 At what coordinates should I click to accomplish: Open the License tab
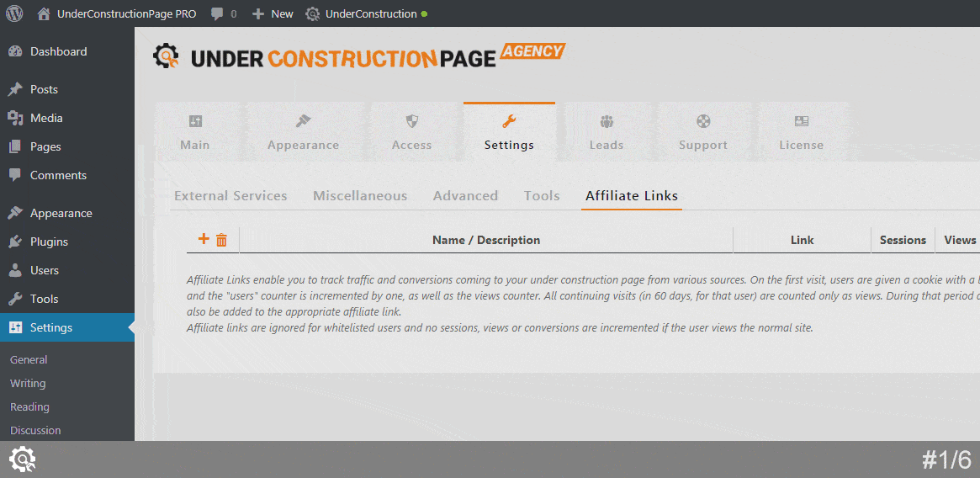coord(801,132)
